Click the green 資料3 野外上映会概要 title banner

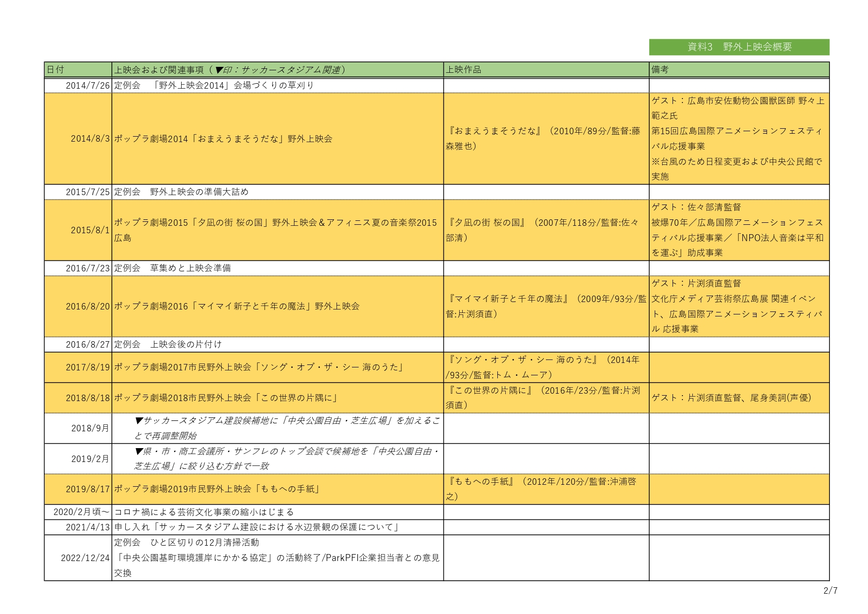tap(739, 47)
